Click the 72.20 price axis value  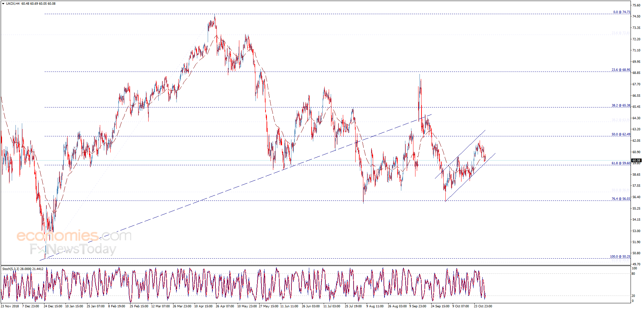(x=636, y=39)
